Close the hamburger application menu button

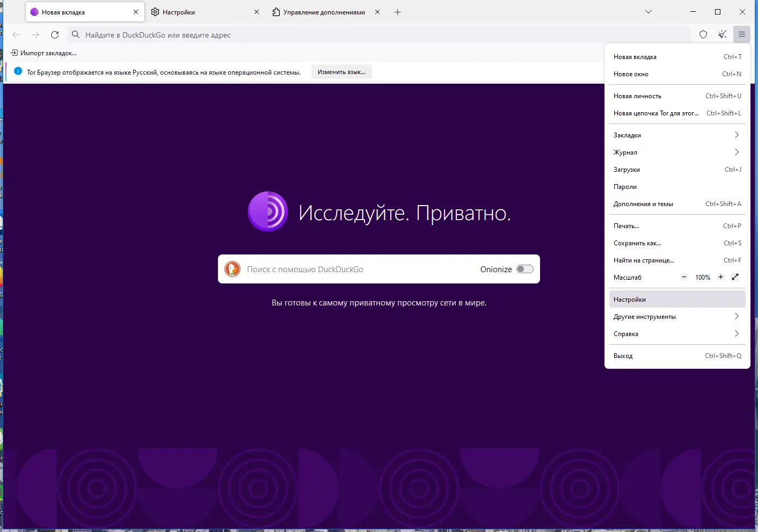(x=742, y=34)
